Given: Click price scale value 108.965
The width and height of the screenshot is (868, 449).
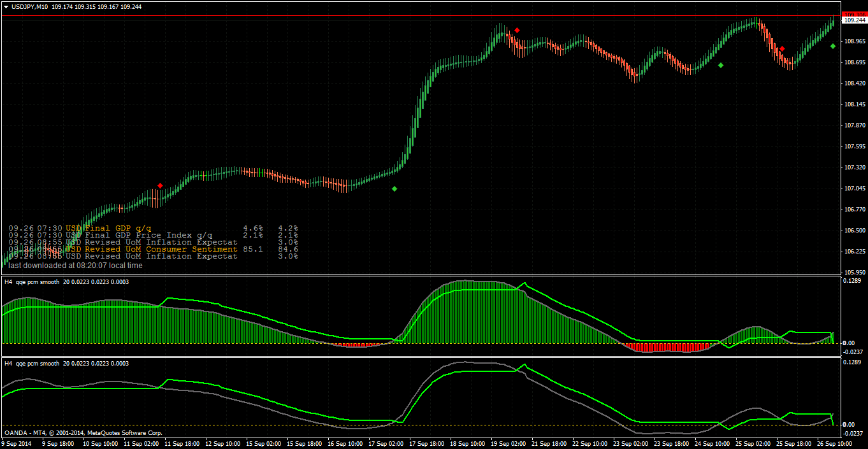Looking at the screenshot, I should pos(854,41).
